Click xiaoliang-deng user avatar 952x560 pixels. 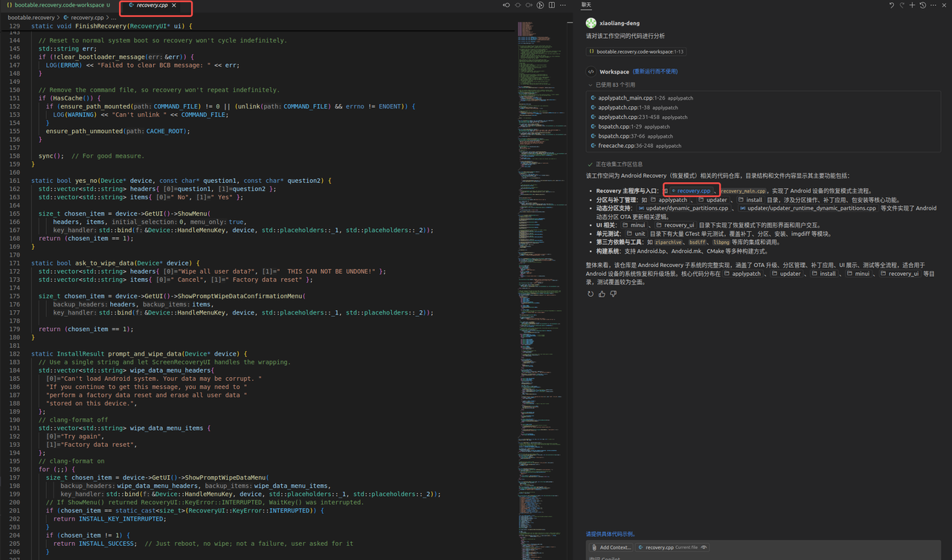coord(591,23)
